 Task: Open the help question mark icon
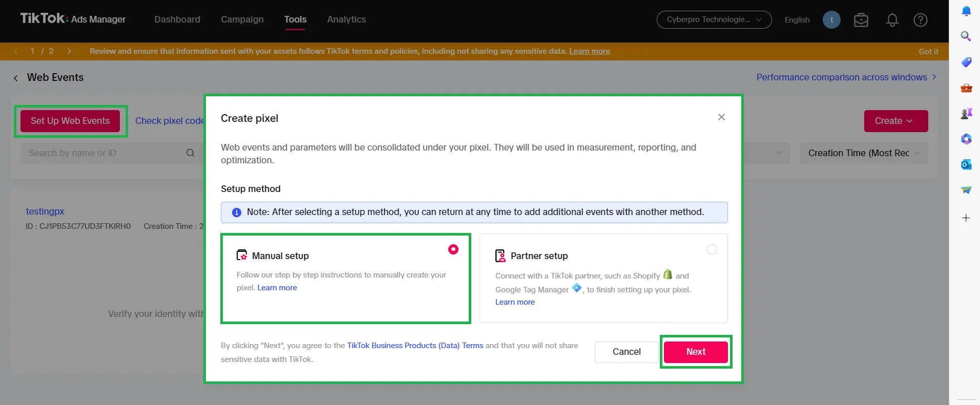(x=921, y=20)
